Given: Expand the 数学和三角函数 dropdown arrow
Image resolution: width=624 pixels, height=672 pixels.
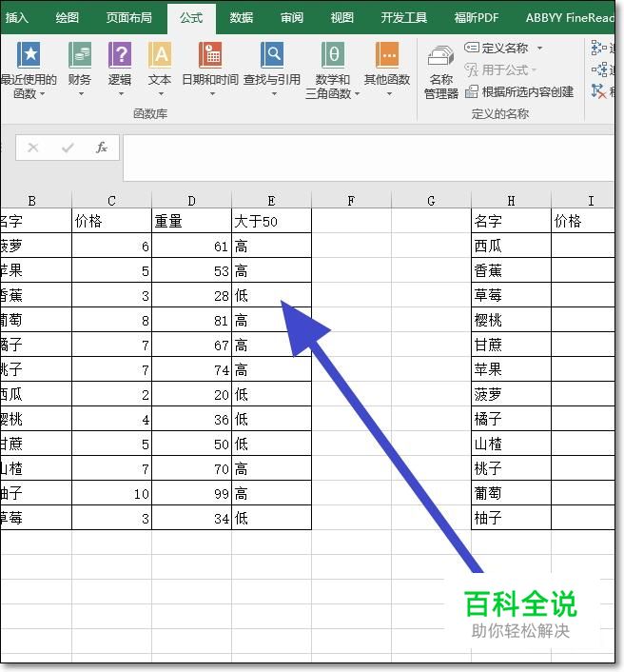Looking at the screenshot, I should pos(358,94).
